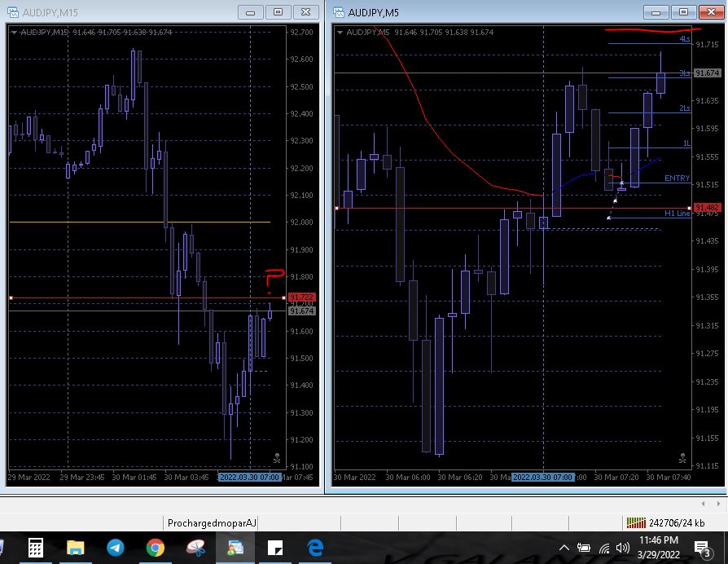
Task: Open the volume speaker tray icon
Action: 622,549
